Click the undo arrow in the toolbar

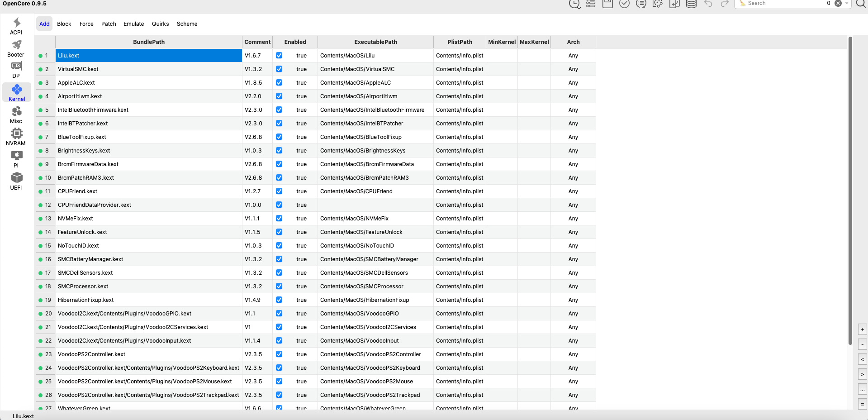pos(708,4)
